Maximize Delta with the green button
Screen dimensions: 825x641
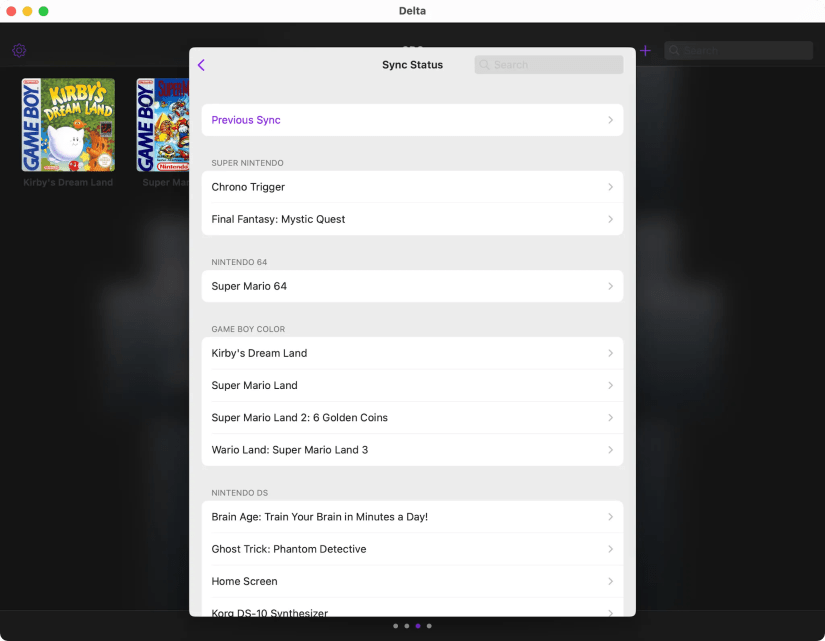44,11
